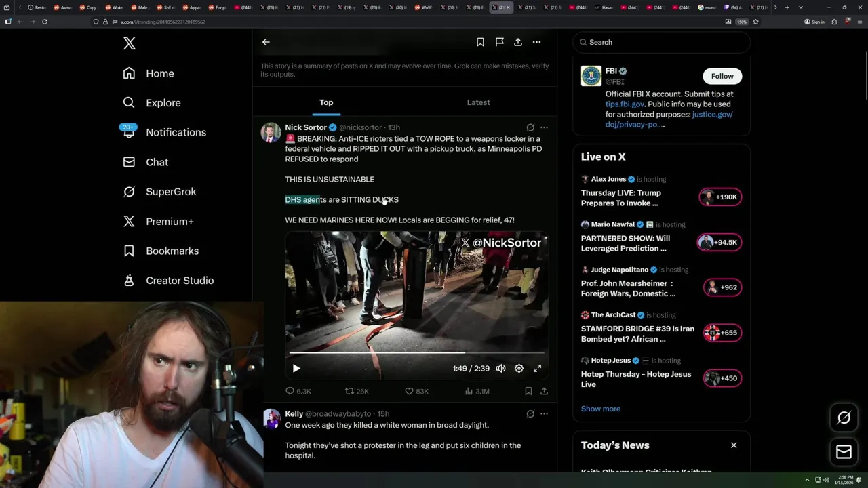Click the X logo in the sidebar

(130, 43)
